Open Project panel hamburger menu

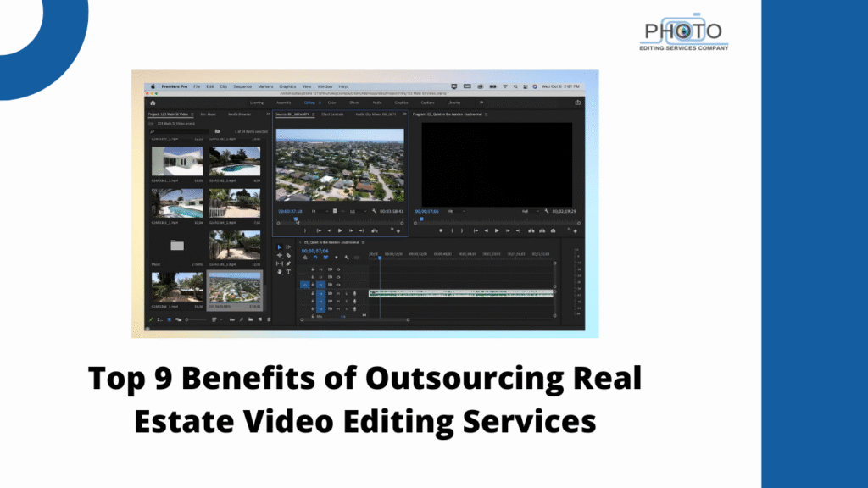pos(192,114)
